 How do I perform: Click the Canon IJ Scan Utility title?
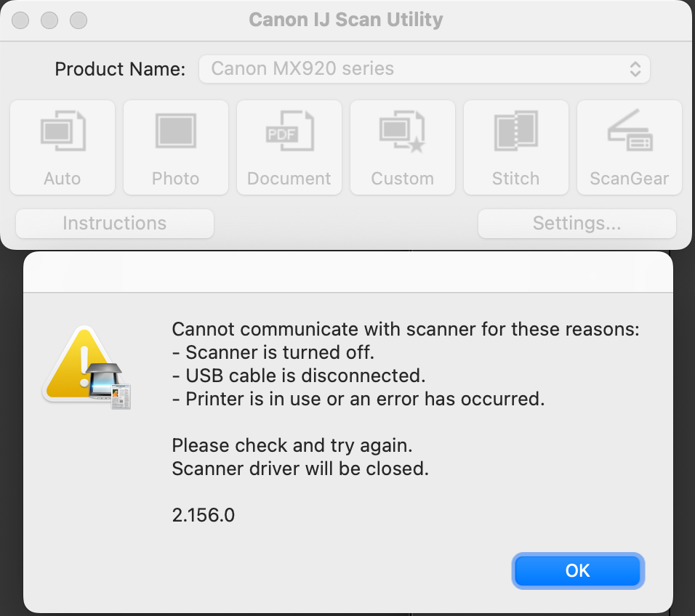coord(346,20)
